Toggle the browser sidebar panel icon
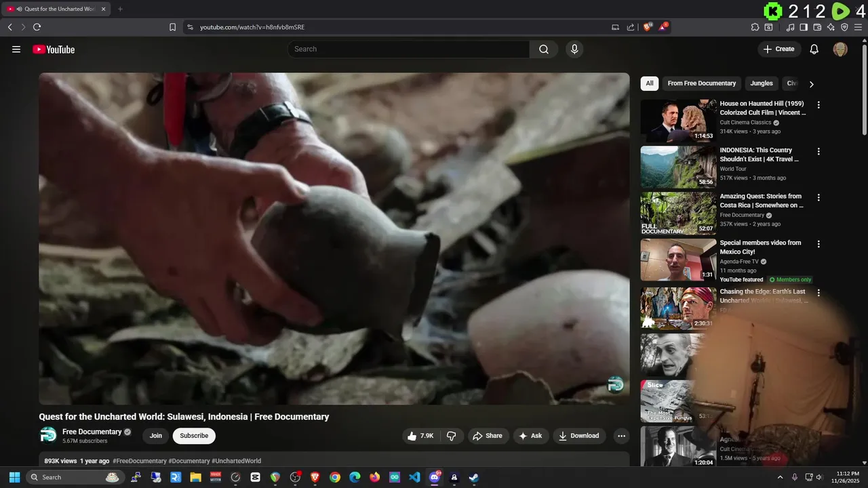The image size is (868, 488). (x=804, y=27)
